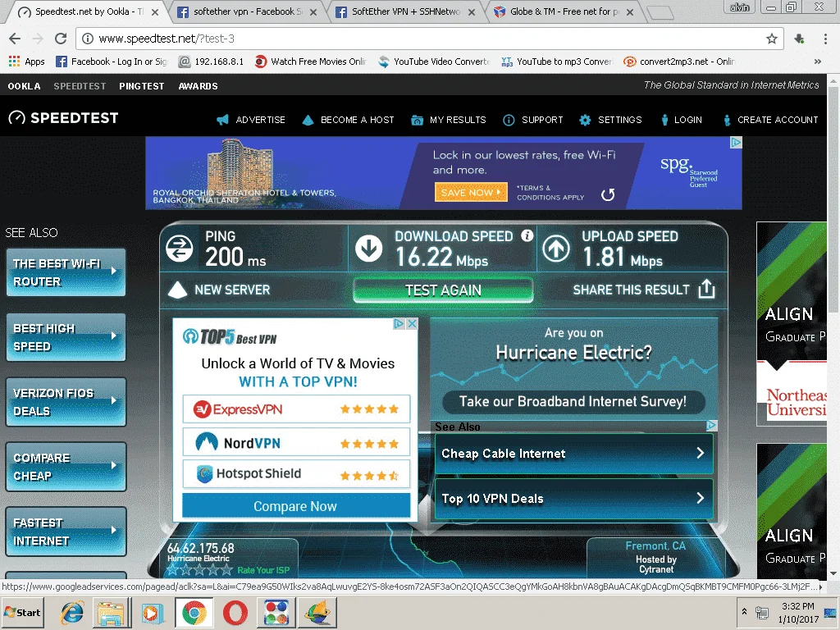The image size is (840, 630).
Task: Click Hotspot Shield row in the ad
Action: tap(296, 473)
